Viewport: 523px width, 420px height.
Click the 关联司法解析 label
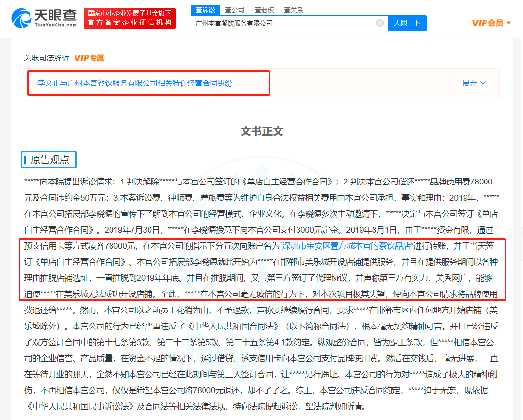click(x=46, y=58)
